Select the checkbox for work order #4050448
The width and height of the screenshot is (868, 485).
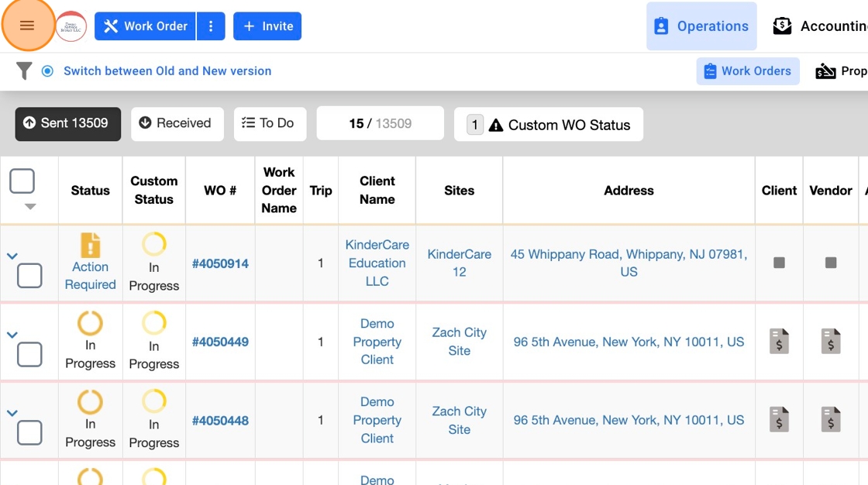pos(29,433)
